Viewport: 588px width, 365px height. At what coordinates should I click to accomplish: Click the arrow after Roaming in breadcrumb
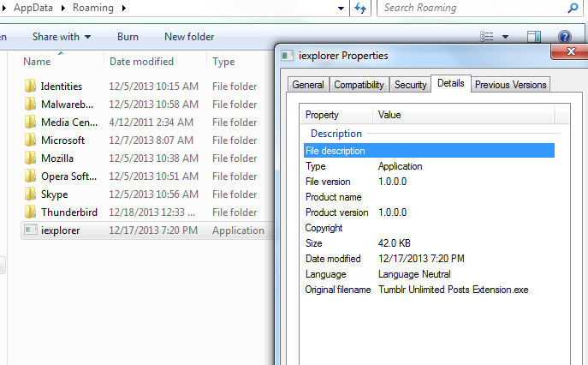[122, 9]
